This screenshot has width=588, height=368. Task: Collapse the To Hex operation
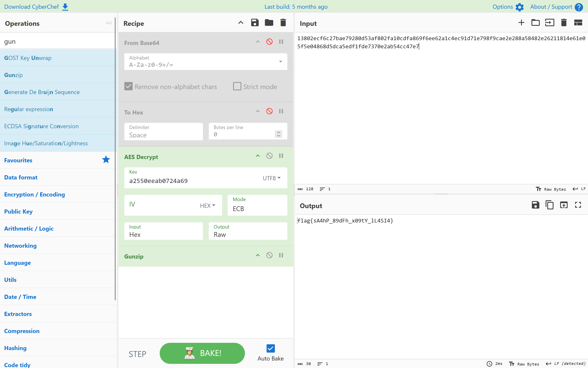click(258, 111)
